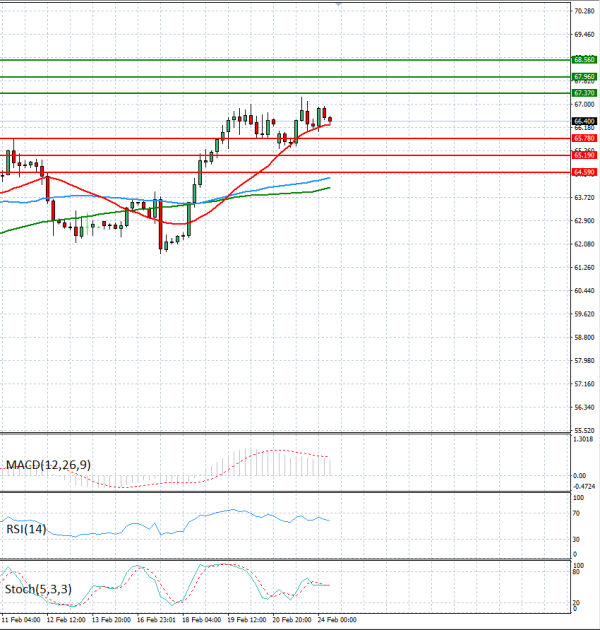Click the 18 Feb 04:00 time axis label

201,620
